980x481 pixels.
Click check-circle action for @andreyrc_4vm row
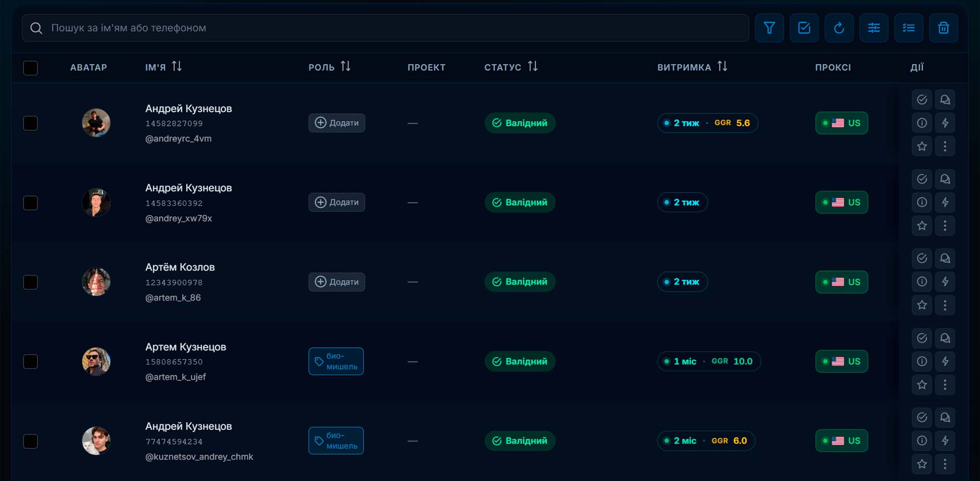[922, 100]
